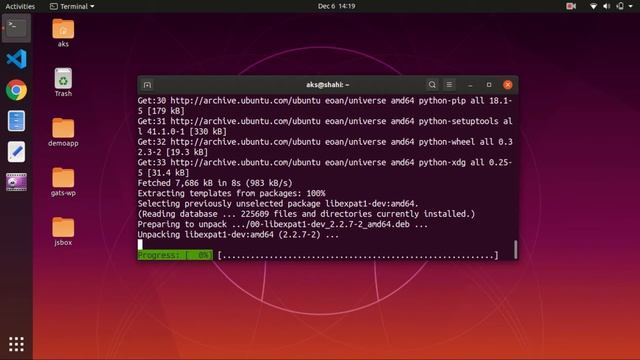Expand the system menu arrow
The image size is (640, 360).
coord(631,7)
